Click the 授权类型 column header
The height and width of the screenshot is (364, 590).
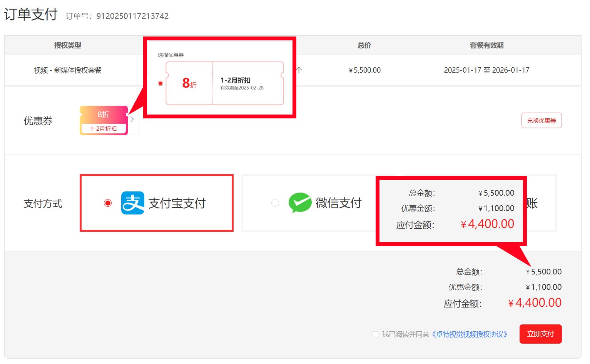tap(68, 45)
